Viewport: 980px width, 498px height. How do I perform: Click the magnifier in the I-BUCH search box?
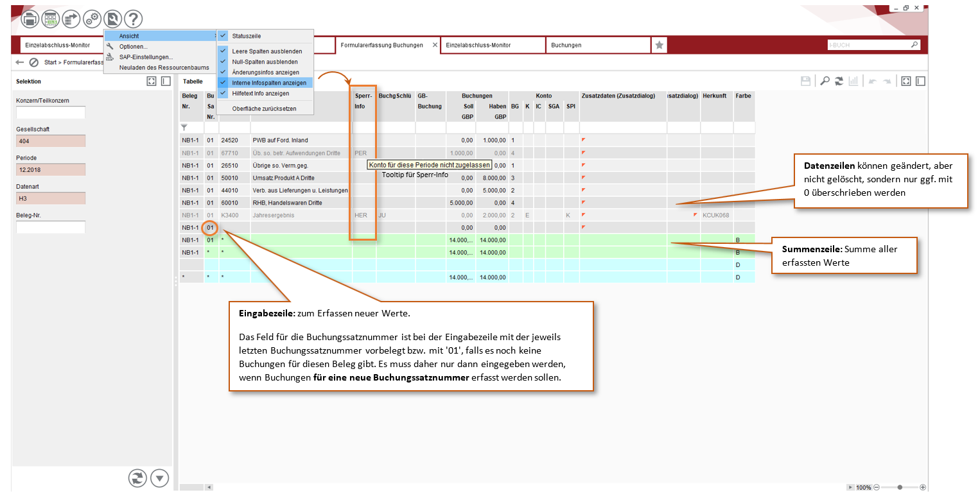click(x=914, y=45)
